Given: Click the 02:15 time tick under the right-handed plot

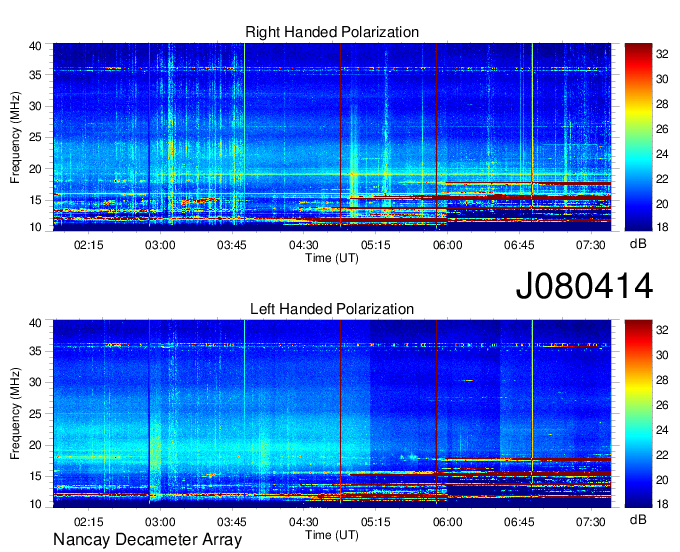Looking at the screenshot, I should [x=88, y=245].
